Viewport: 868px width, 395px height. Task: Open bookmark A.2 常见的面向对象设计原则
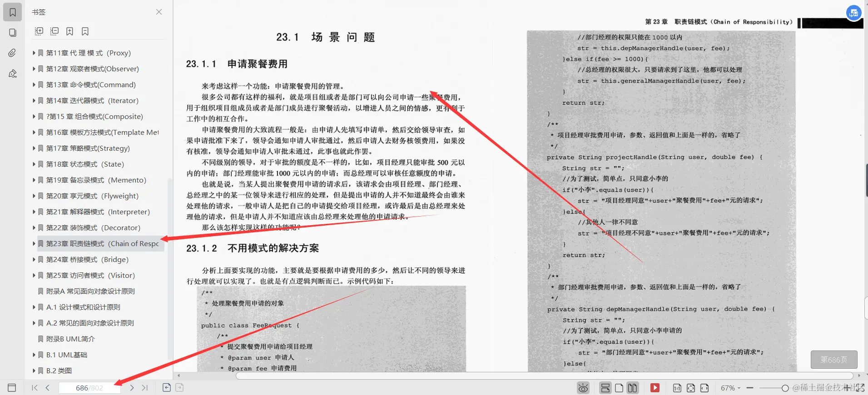[90, 323]
